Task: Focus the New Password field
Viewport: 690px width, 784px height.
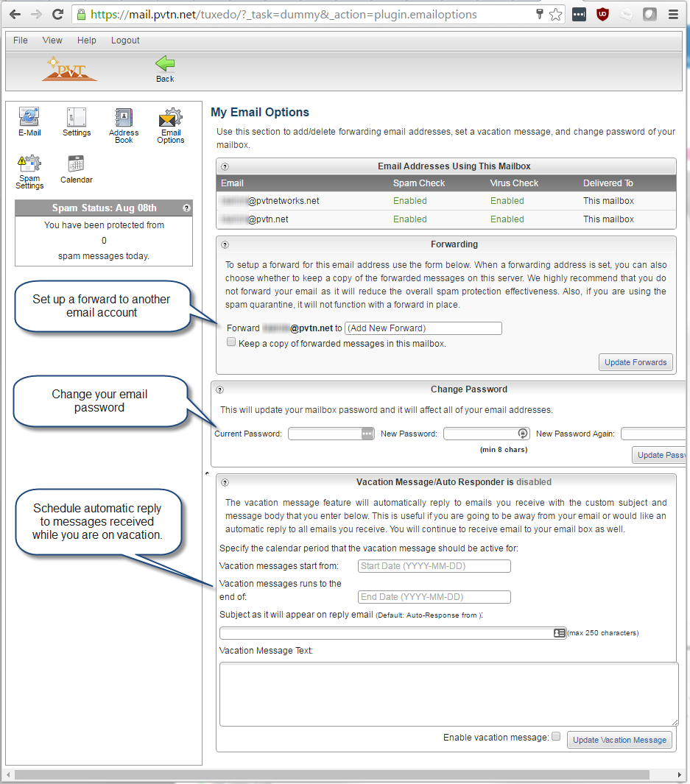Action: [x=487, y=434]
